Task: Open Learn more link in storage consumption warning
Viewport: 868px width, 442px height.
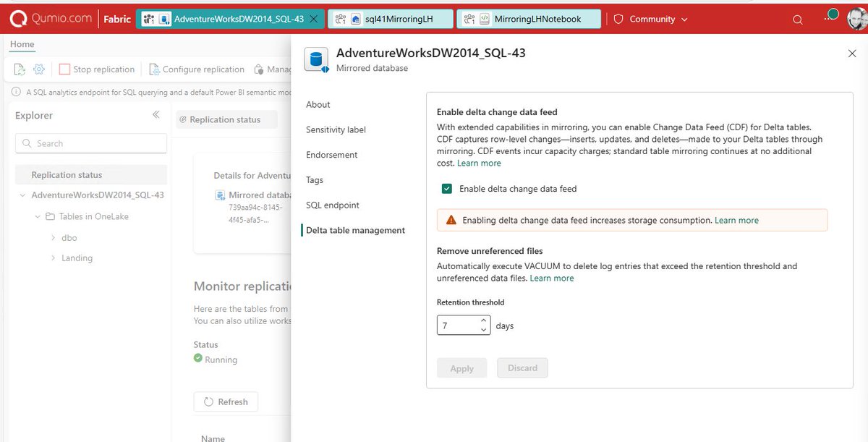Action: pyautogui.click(x=736, y=220)
